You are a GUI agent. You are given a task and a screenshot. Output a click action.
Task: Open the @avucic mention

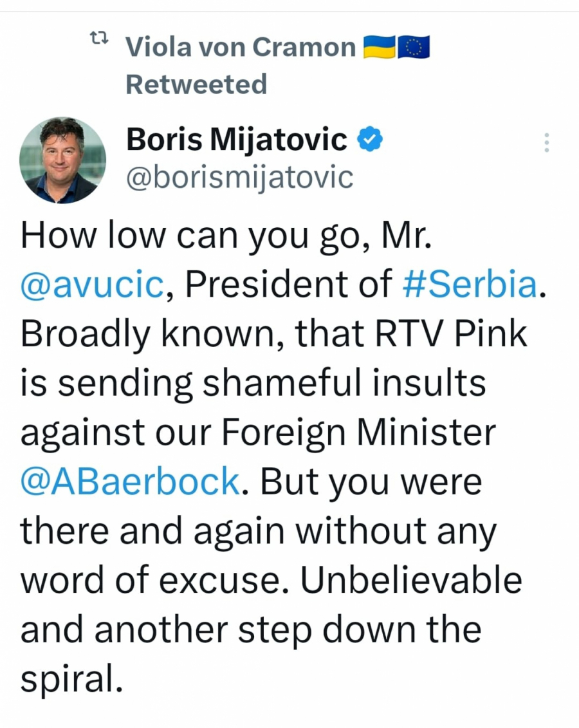92,285
